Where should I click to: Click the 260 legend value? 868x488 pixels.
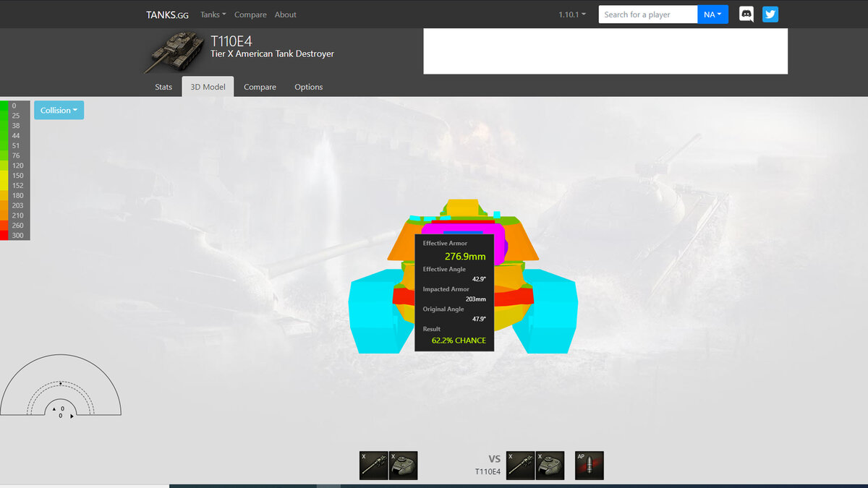click(x=17, y=226)
